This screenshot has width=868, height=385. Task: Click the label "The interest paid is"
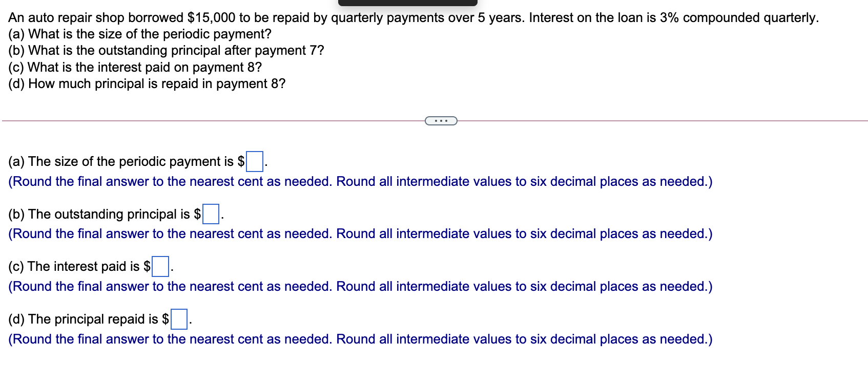84,266
